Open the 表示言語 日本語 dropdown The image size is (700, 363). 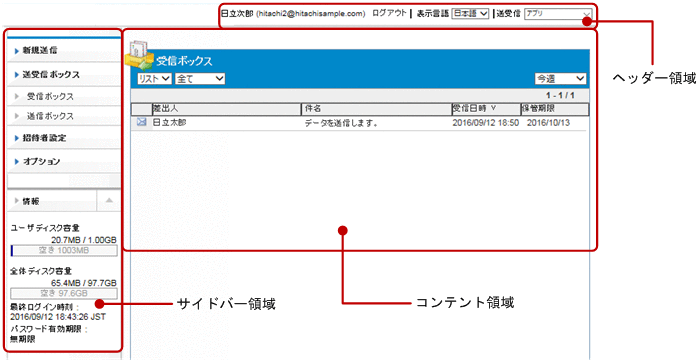[x=470, y=14]
